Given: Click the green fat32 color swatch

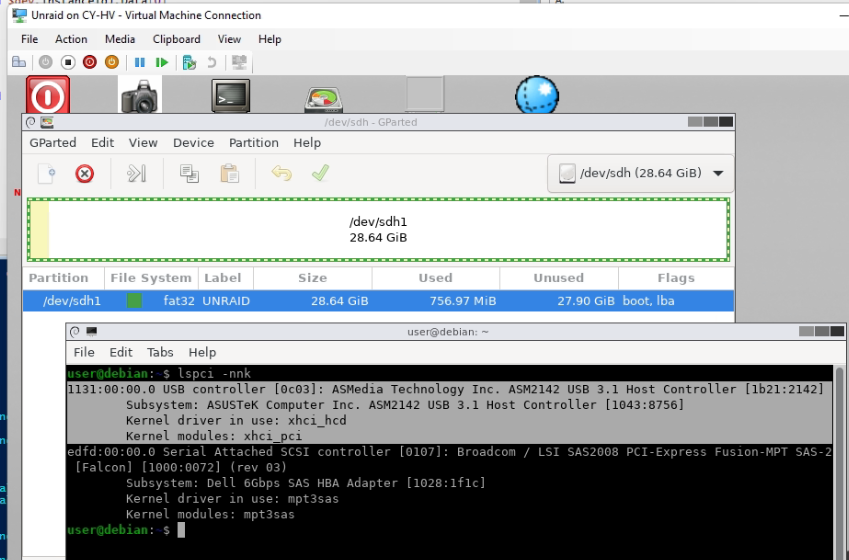Looking at the screenshot, I should (134, 301).
